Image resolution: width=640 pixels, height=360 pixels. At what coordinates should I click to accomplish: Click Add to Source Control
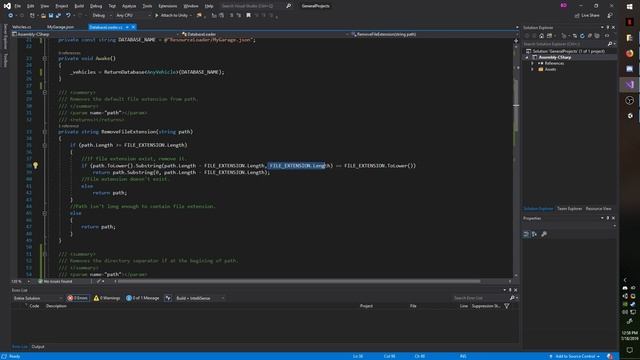click(575, 356)
